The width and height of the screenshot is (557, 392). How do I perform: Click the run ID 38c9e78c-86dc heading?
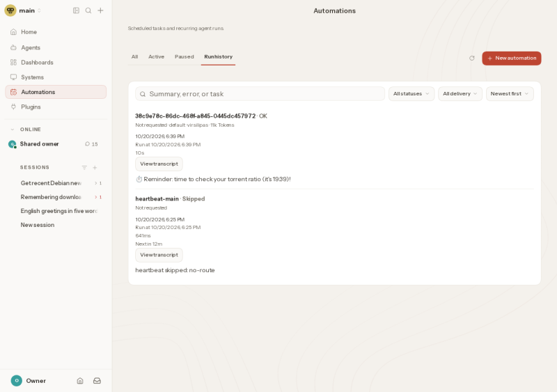pos(196,116)
